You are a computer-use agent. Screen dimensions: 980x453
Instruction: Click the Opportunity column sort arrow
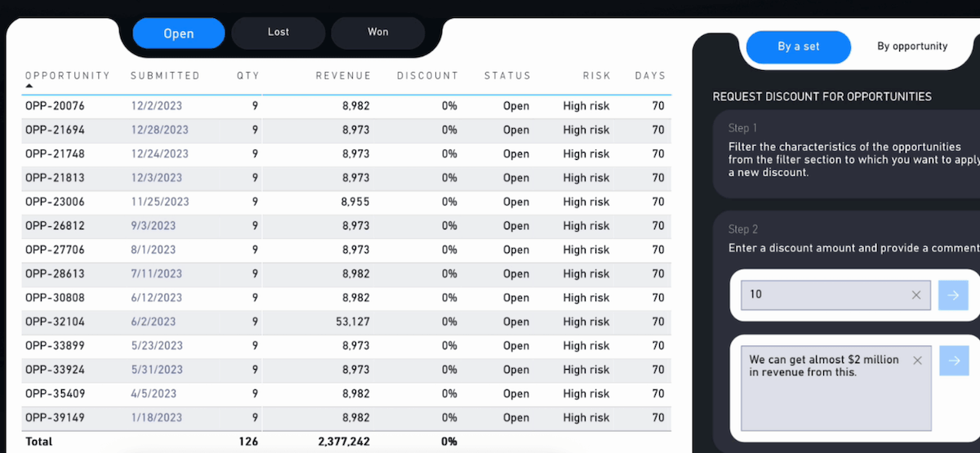click(29, 86)
